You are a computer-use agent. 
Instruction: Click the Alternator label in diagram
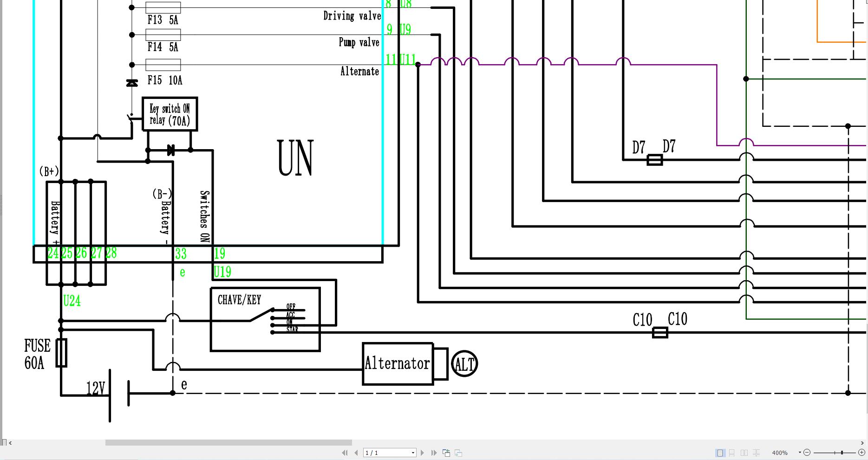(x=397, y=363)
